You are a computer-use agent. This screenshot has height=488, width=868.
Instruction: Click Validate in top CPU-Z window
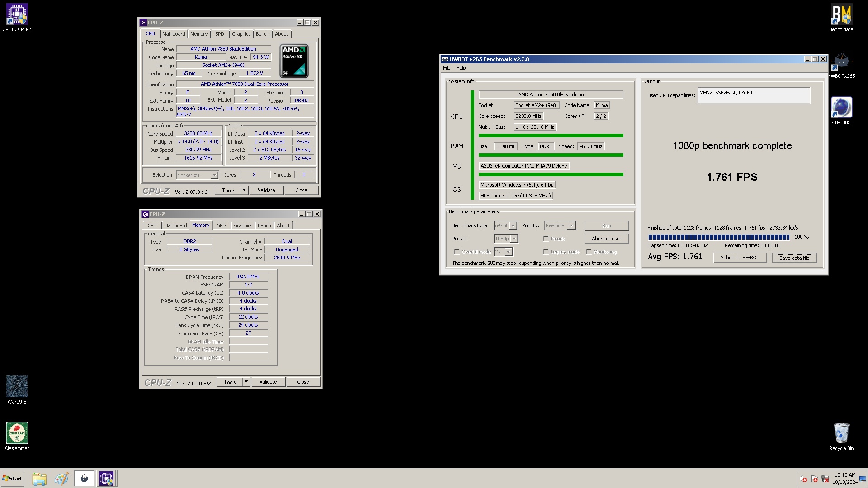267,191
